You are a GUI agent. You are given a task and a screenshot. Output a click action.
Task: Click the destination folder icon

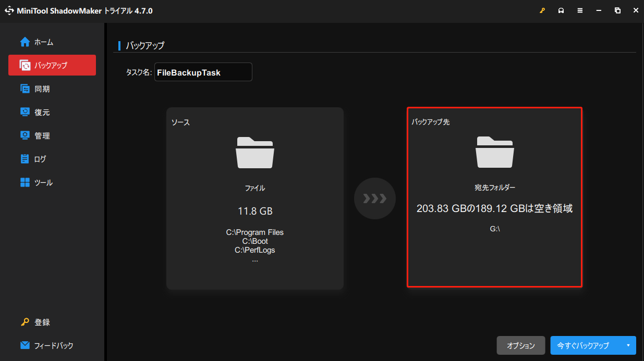(x=495, y=152)
